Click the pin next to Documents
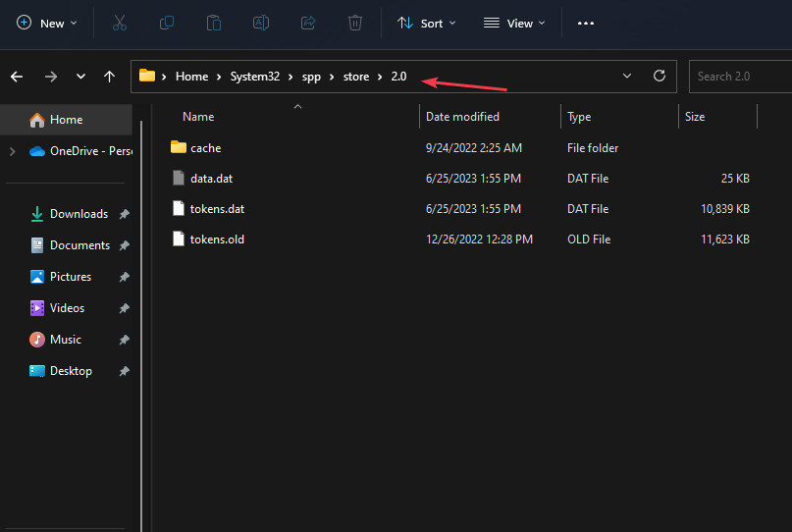 [124, 245]
